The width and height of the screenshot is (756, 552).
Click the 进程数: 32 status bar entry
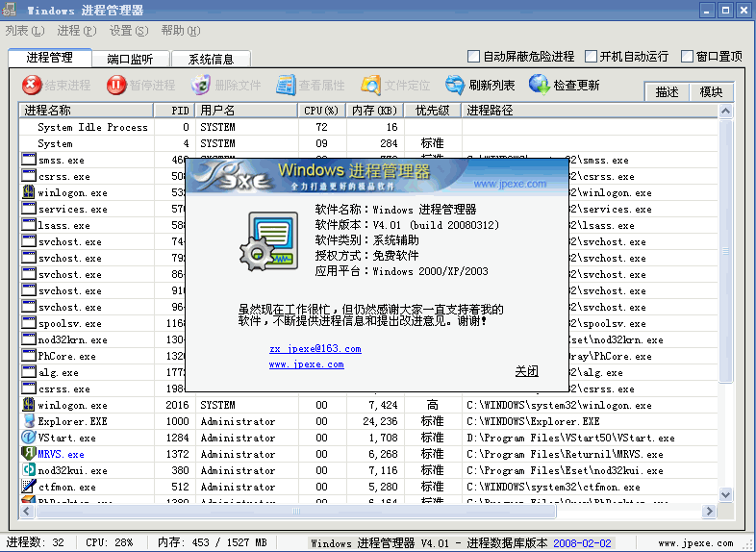(35, 542)
